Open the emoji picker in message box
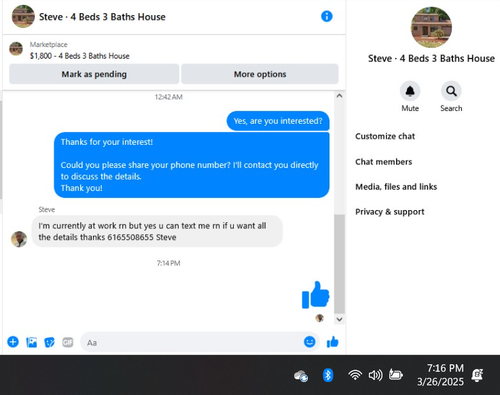The image size is (500, 395). click(x=310, y=342)
